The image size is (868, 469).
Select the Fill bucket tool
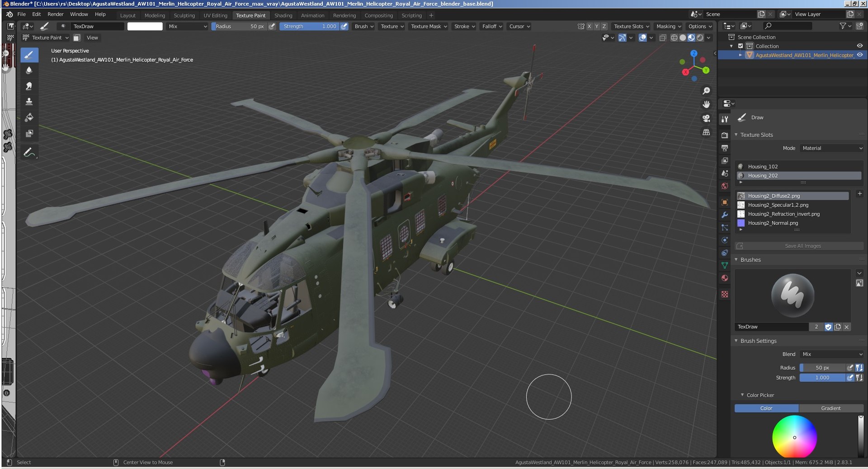(29, 117)
